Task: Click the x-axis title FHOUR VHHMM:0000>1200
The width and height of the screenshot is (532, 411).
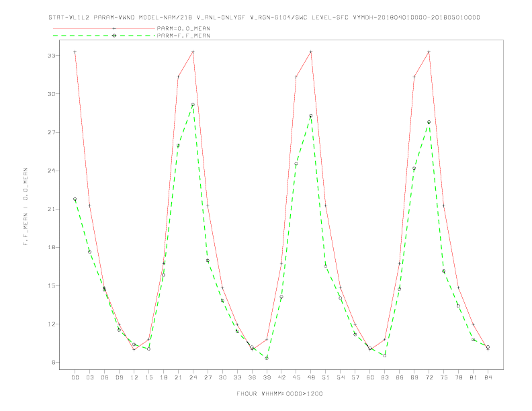Action: [279, 394]
